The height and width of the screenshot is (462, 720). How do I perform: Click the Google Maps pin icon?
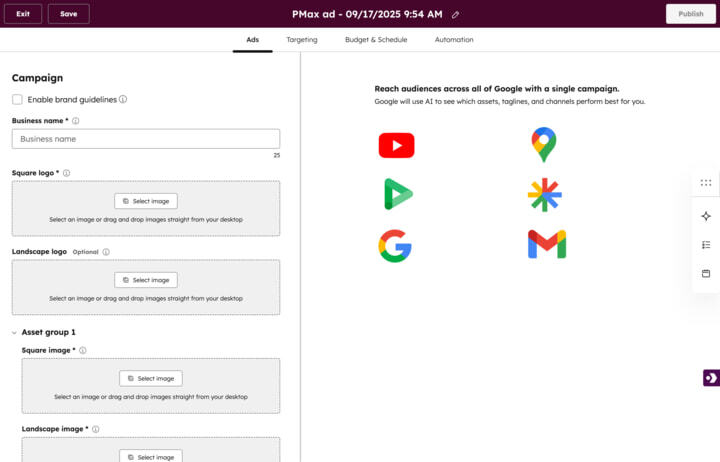point(544,145)
